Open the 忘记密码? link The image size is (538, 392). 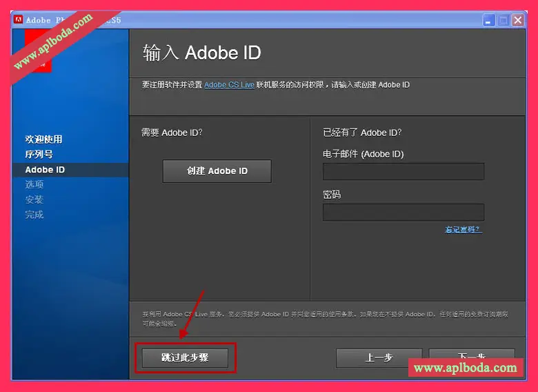(x=463, y=230)
